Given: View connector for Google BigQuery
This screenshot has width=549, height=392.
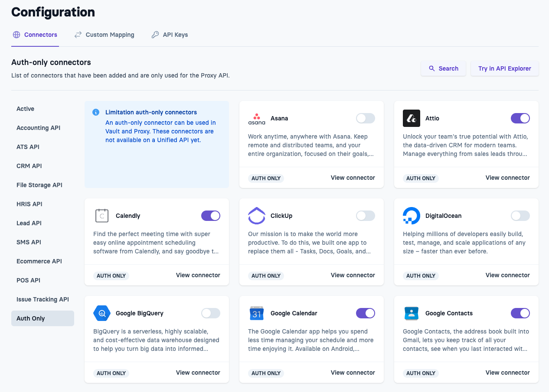Looking at the screenshot, I should (x=198, y=373).
